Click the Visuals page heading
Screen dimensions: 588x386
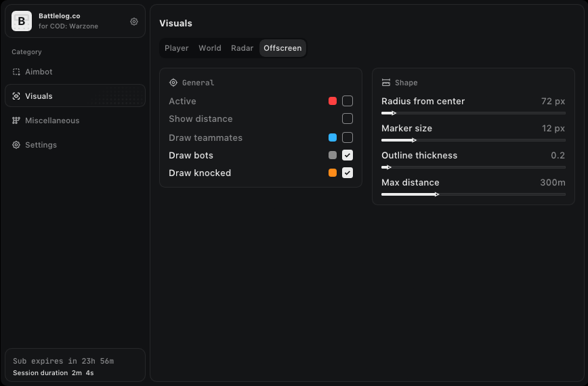tap(175, 23)
